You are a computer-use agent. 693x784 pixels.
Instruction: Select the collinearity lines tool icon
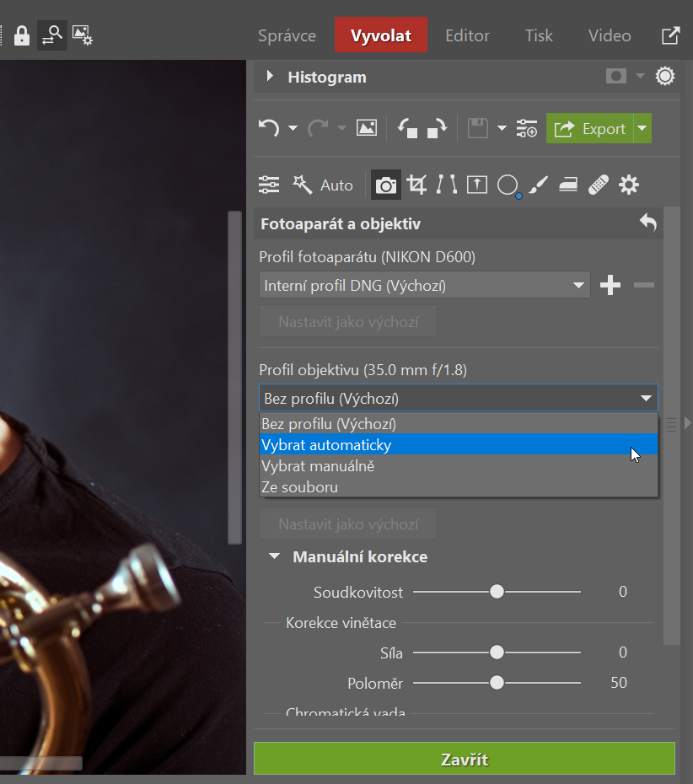(x=447, y=185)
